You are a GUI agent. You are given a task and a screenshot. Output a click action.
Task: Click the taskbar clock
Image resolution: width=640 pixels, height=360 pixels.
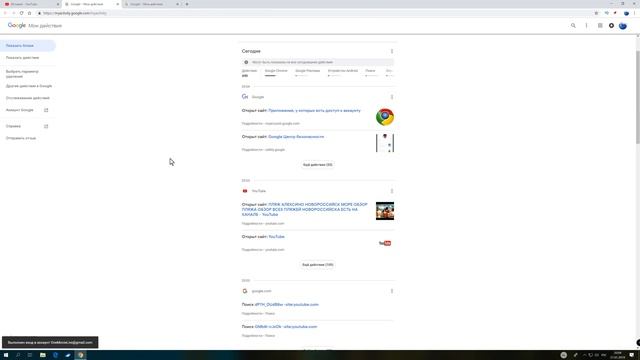618,355
